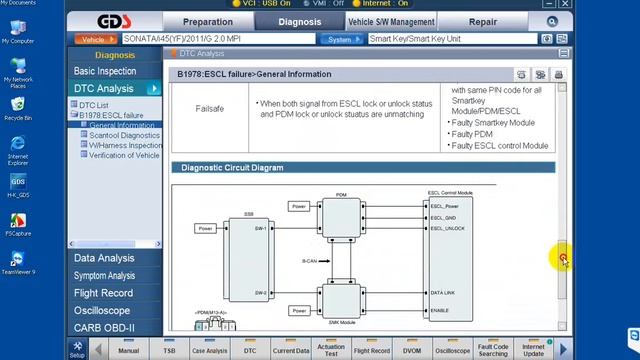Select DTC List tree item
Viewport: 640px width, 360px height.
pos(93,105)
